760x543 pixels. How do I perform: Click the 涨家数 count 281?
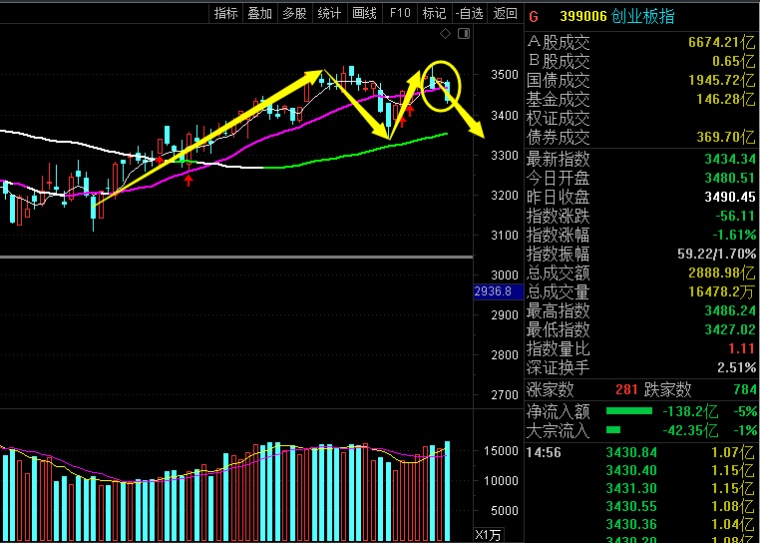(626, 389)
